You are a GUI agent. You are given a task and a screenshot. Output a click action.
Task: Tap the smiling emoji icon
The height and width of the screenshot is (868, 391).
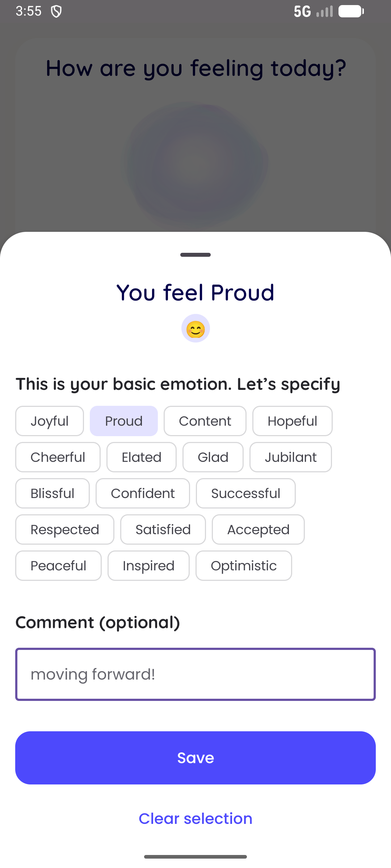point(195,328)
